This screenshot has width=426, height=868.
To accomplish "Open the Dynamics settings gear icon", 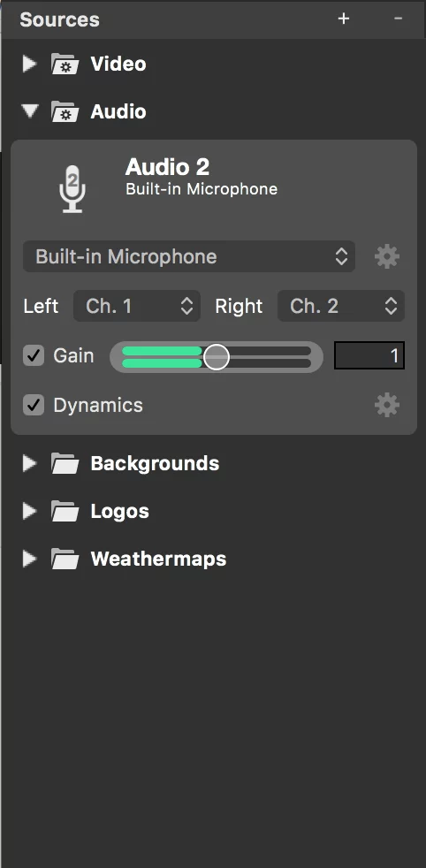I will 387,405.
